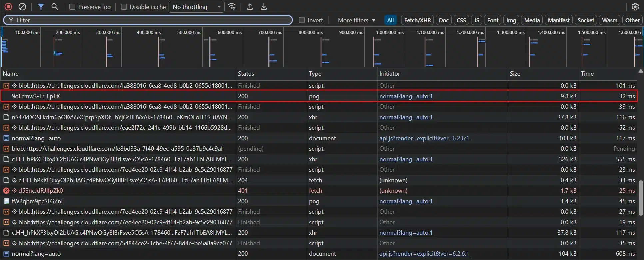The height and width of the screenshot is (260, 644).
Task: Sort by Time column header
Action: (608, 74)
